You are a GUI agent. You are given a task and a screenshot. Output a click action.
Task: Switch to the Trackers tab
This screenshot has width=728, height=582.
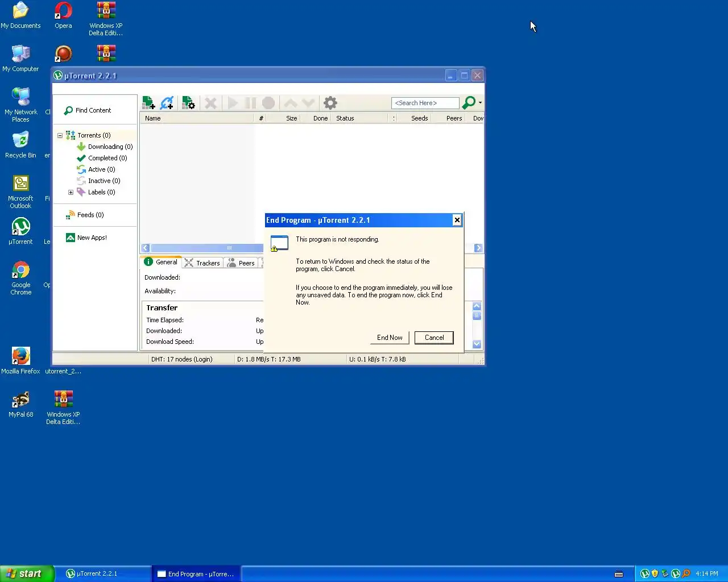(x=202, y=263)
